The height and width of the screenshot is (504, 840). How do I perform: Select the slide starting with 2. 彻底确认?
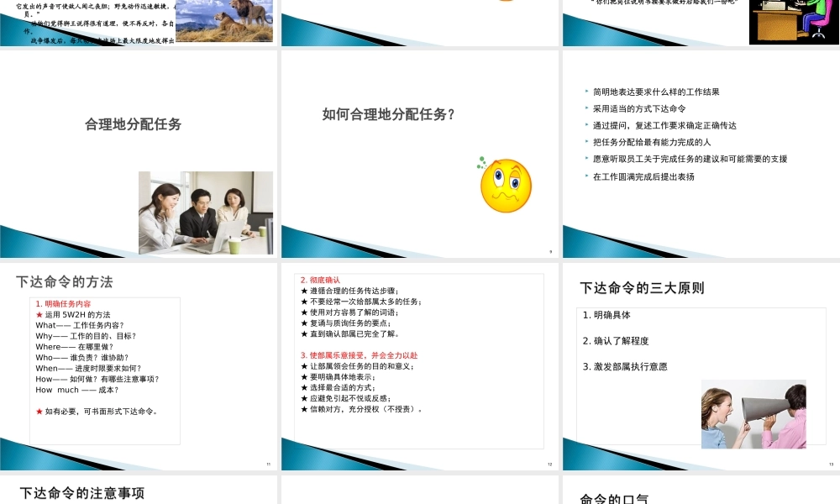tap(419, 366)
